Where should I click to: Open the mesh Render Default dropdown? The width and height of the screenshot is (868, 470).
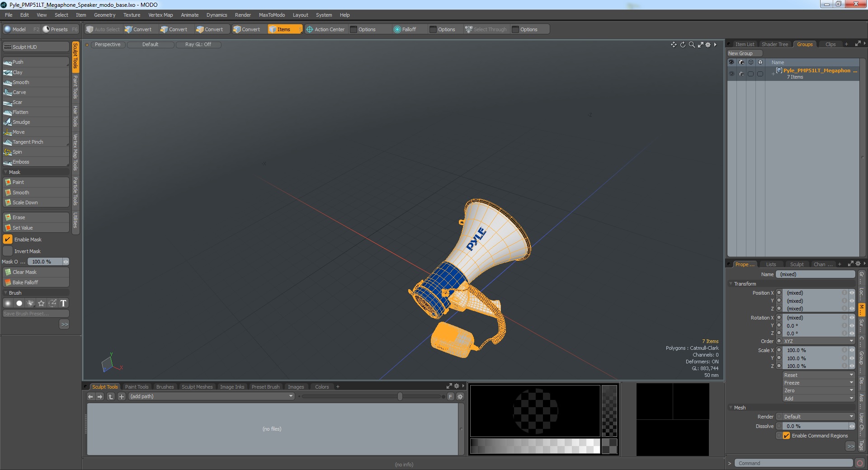pos(818,417)
